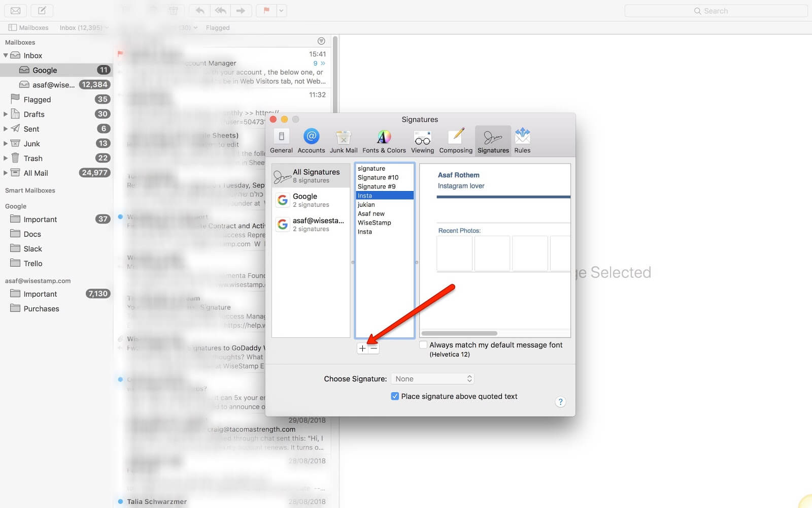The width and height of the screenshot is (812, 508).
Task: Open the Choose Signature dropdown set to None
Action: coord(432,378)
